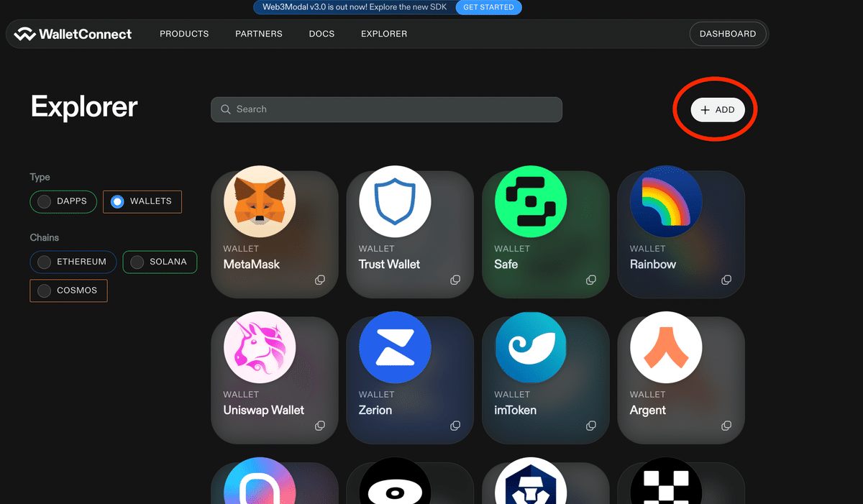Toggle the ETHEREUM chain filter
863x504 pixels.
[73, 262]
